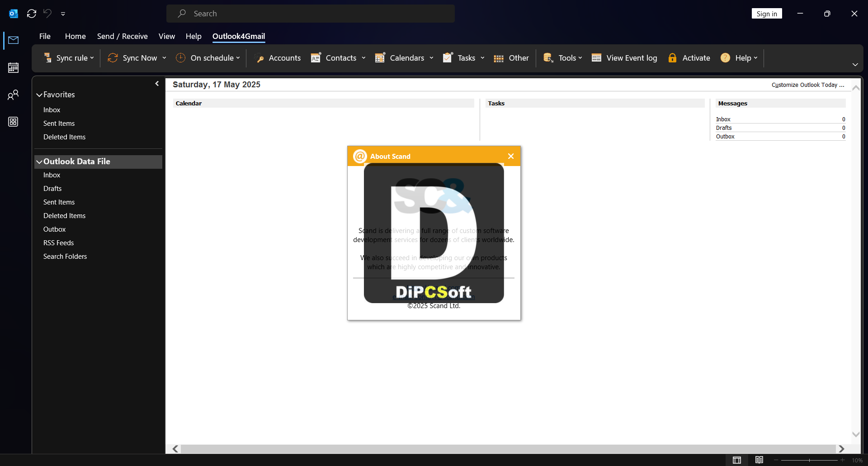Collapse the Favorites section
Image resolution: width=868 pixels, height=466 pixels.
pos(39,95)
